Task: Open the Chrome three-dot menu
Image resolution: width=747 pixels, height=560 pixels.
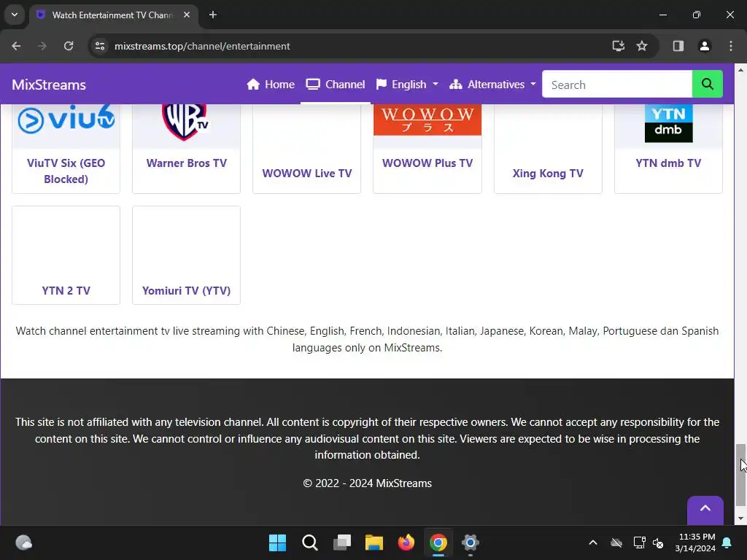Action: (x=731, y=46)
